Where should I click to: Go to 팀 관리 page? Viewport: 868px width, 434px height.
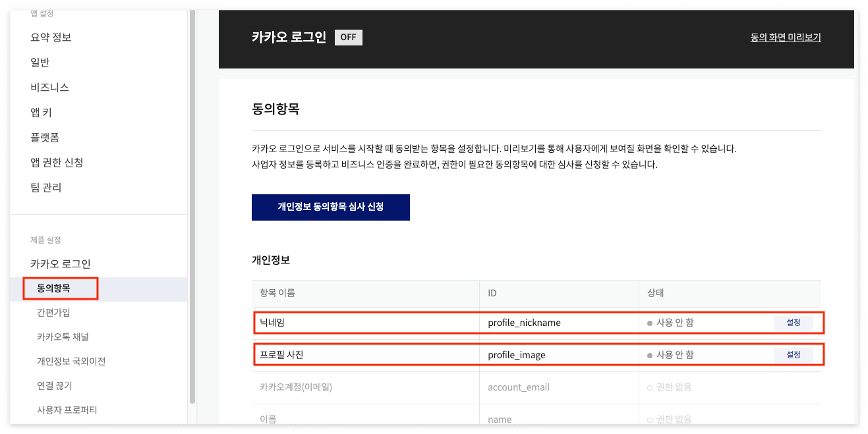(x=45, y=188)
